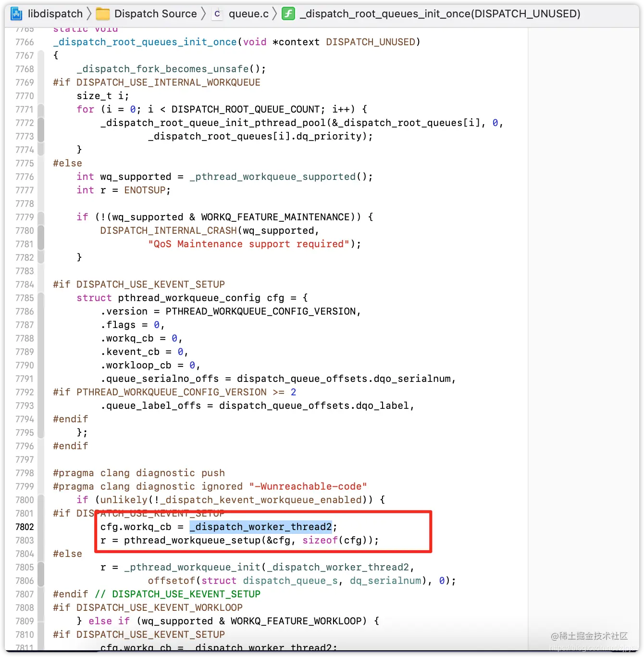Expand the chevron before the function name

tap(275, 13)
